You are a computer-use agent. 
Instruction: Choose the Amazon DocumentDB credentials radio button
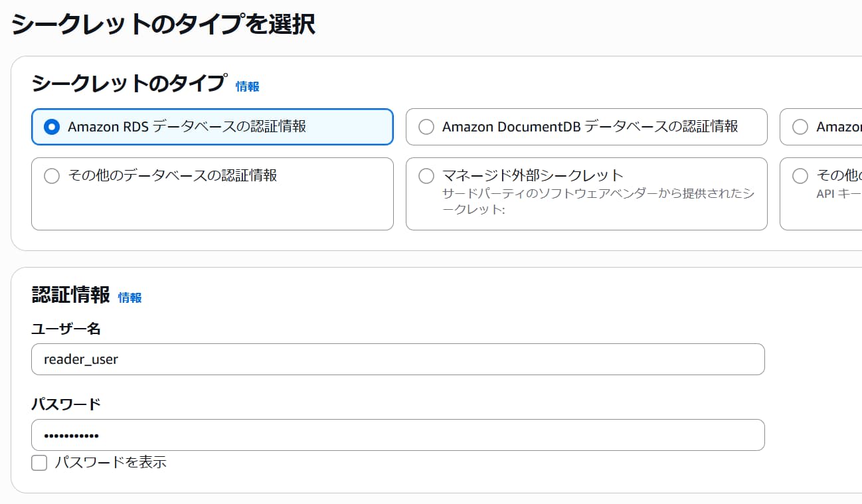coord(426,127)
